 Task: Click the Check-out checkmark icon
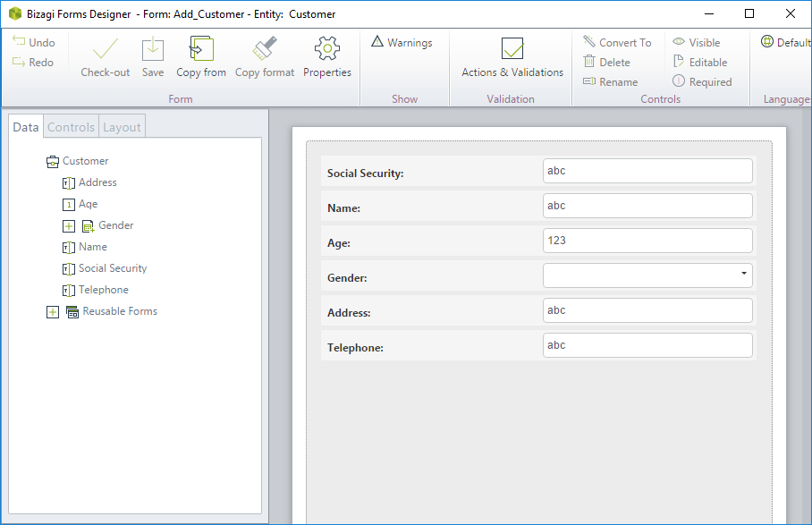pos(106,49)
